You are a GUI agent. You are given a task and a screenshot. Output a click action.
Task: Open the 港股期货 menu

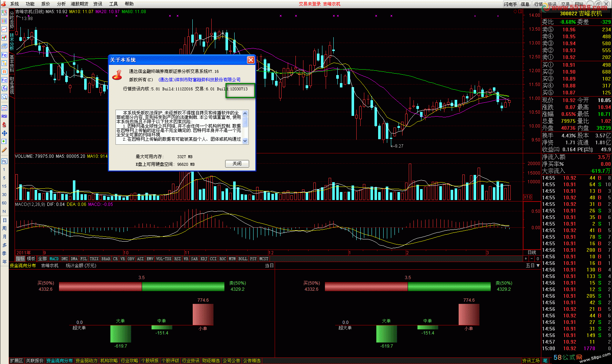(79, 4)
